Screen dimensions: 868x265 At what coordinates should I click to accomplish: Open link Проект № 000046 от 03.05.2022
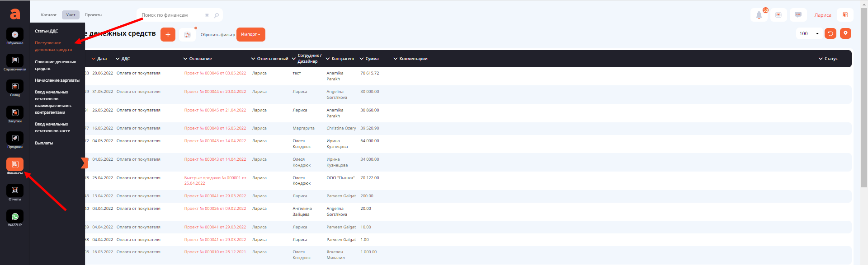[x=215, y=73]
